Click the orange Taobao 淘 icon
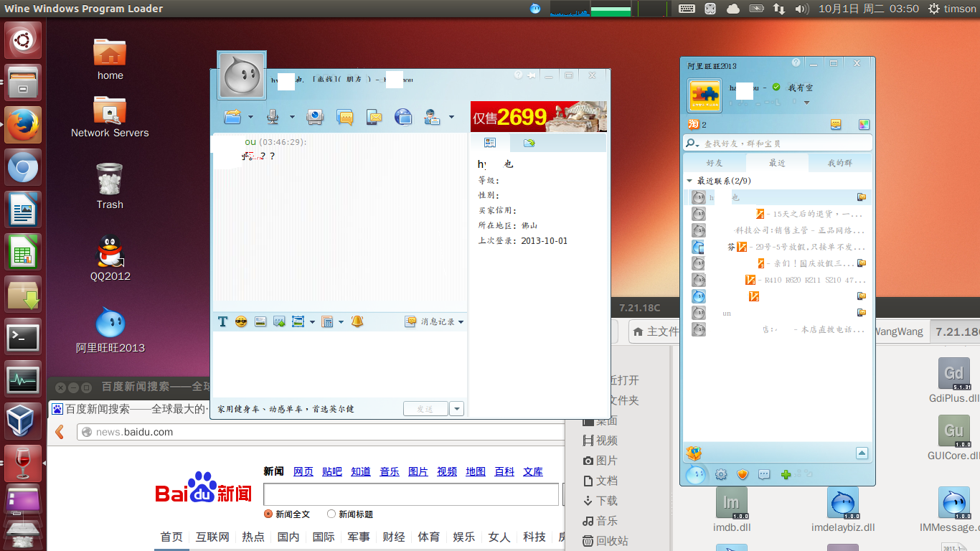This screenshot has height=551, width=980. click(x=694, y=124)
